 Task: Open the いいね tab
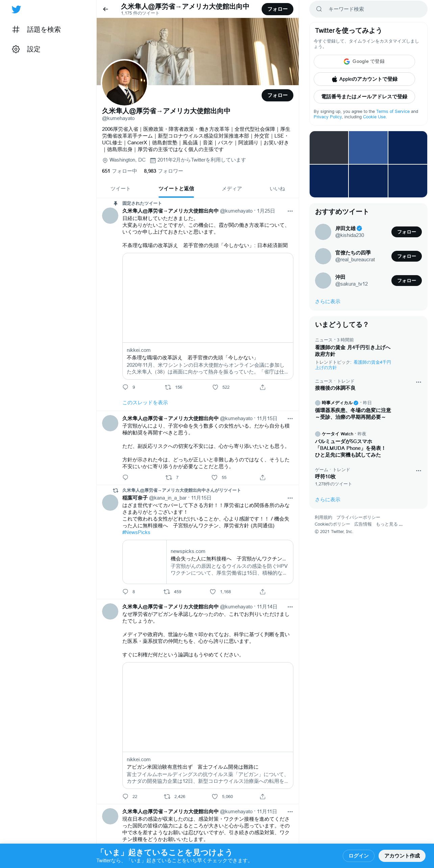(x=277, y=189)
